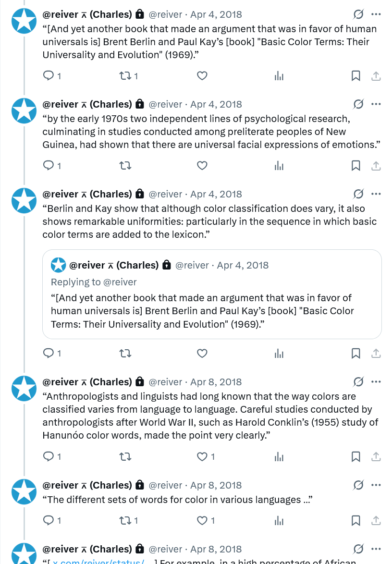Like the universal facial expressions tweet
Image resolution: width=392 pixels, height=564 pixels.
[202, 166]
